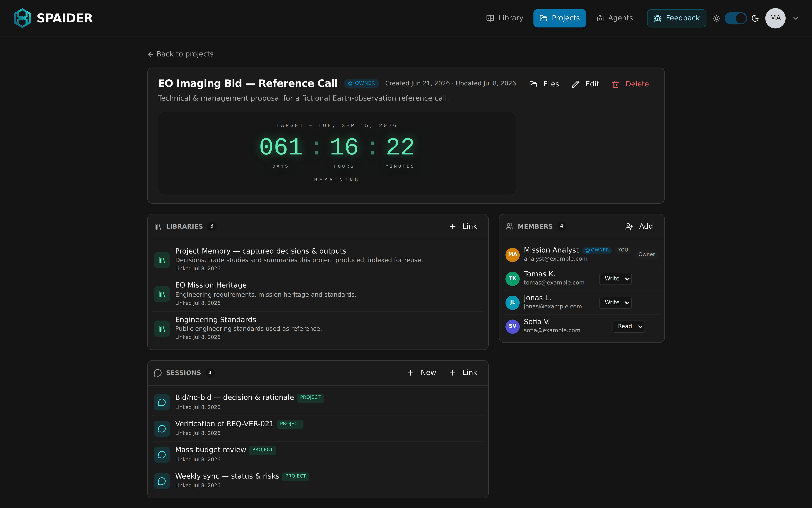The image size is (812, 508).
Task: Open the Mass budget review chat icon
Action: [x=162, y=455]
